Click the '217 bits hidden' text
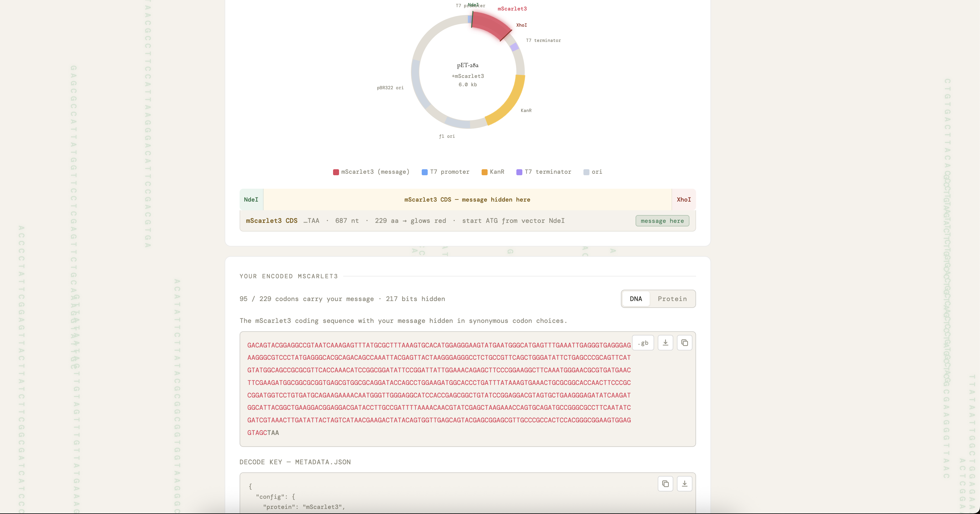 coord(415,299)
